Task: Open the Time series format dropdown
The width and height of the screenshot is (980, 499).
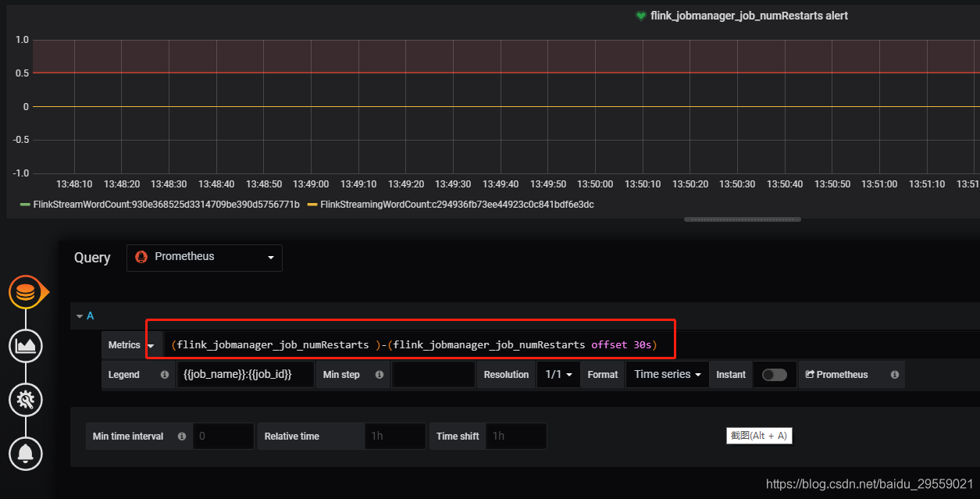Action: [667, 374]
